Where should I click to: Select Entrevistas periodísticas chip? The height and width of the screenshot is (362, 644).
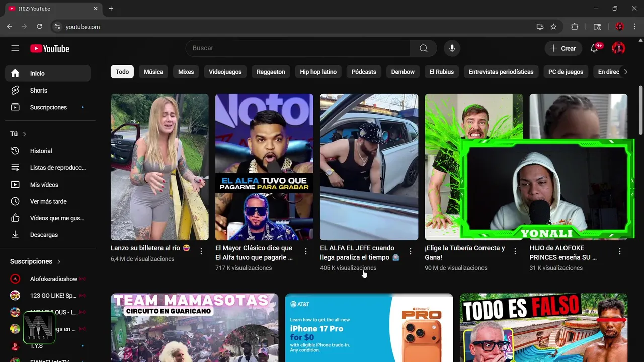point(501,72)
